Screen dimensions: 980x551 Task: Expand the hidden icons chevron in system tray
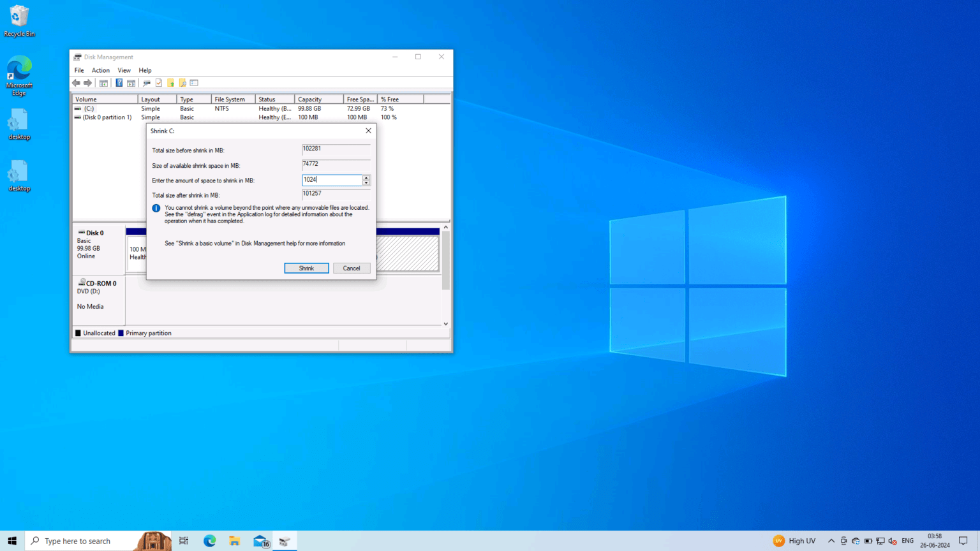[831, 541]
